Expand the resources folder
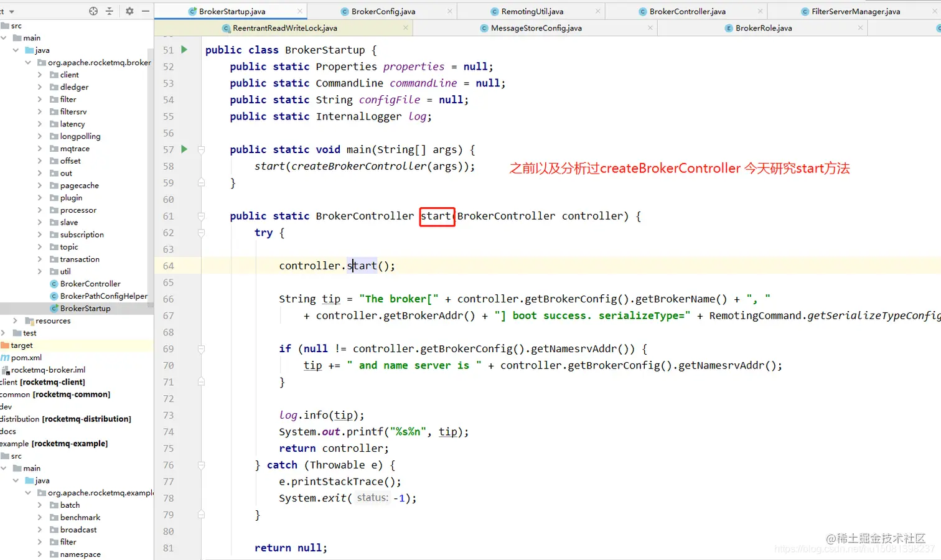Viewport: 941px width, 560px height. coord(16,321)
